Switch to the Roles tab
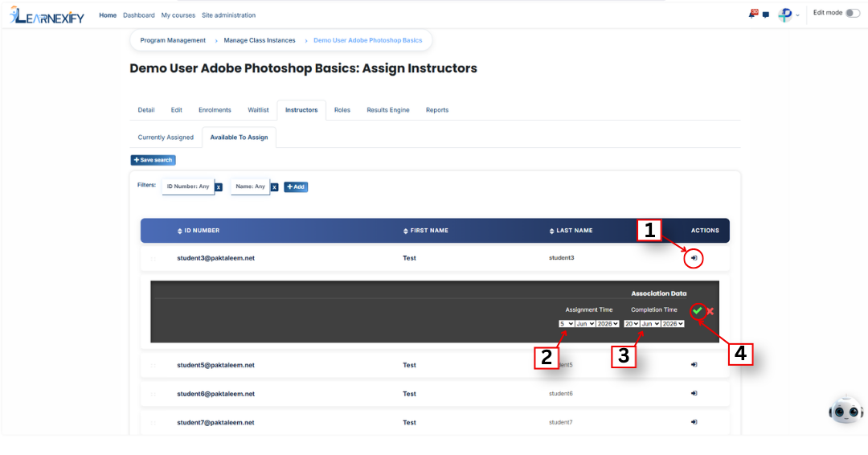Viewport: 868px width, 455px height. [x=342, y=110]
